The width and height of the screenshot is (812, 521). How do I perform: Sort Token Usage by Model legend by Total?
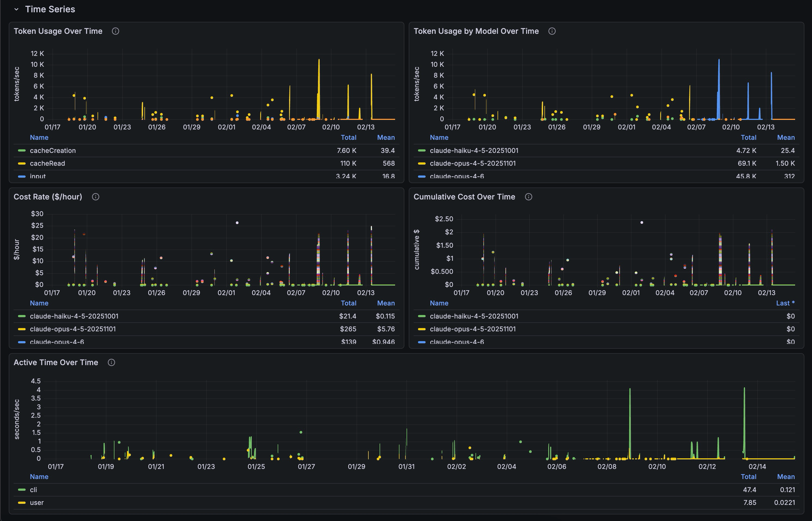pos(748,138)
